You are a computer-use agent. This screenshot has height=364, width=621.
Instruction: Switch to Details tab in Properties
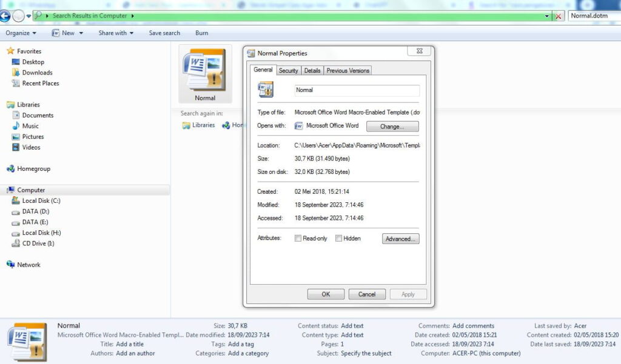pos(312,70)
